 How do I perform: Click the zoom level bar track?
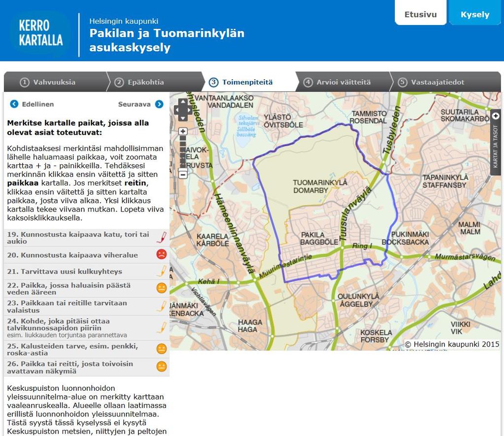[x=183, y=153]
